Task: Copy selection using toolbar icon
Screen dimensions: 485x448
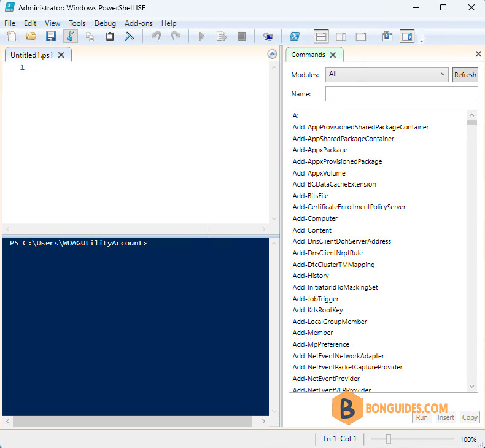Action: coord(90,36)
